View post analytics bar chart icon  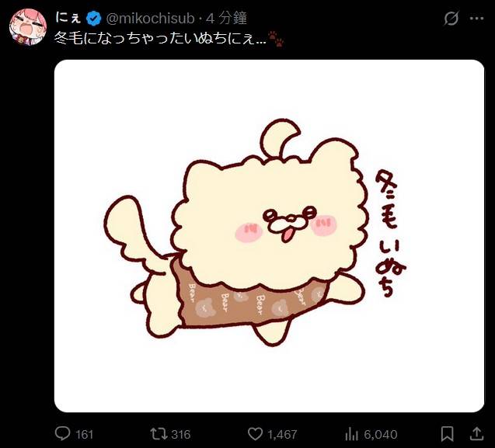[x=351, y=434]
